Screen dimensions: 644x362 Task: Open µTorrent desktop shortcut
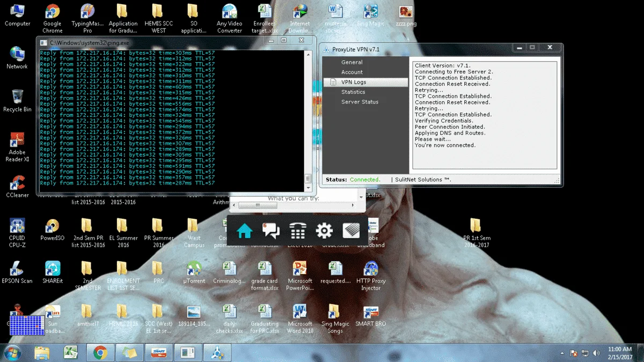coord(194,272)
